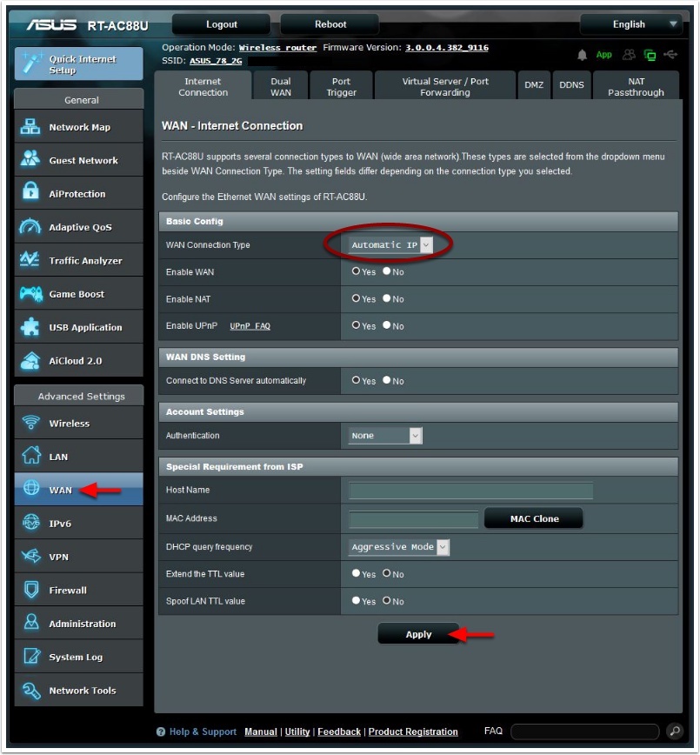Expand the DHCP query frequency dropdown
This screenshot has height=755, width=700.
(399, 547)
